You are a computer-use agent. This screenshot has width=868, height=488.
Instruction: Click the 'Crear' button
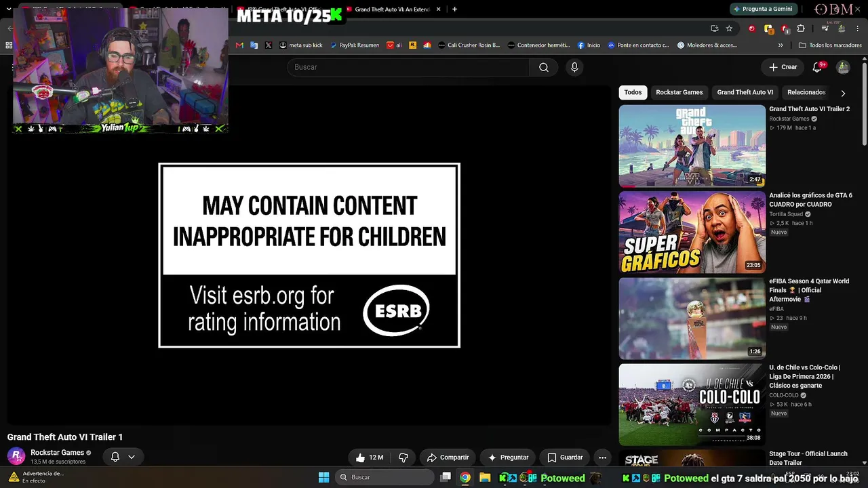[783, 67]
